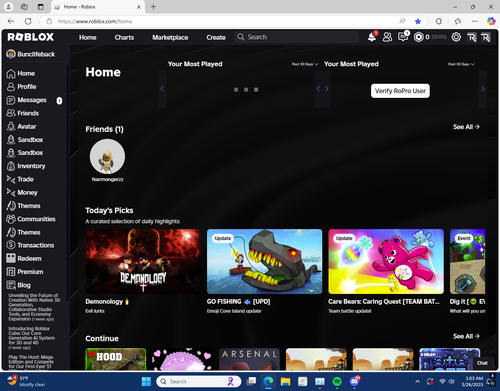Refresh the browser page
Image resolution: width=500 pixels, height=391 pixels.
tap(28, 21)
